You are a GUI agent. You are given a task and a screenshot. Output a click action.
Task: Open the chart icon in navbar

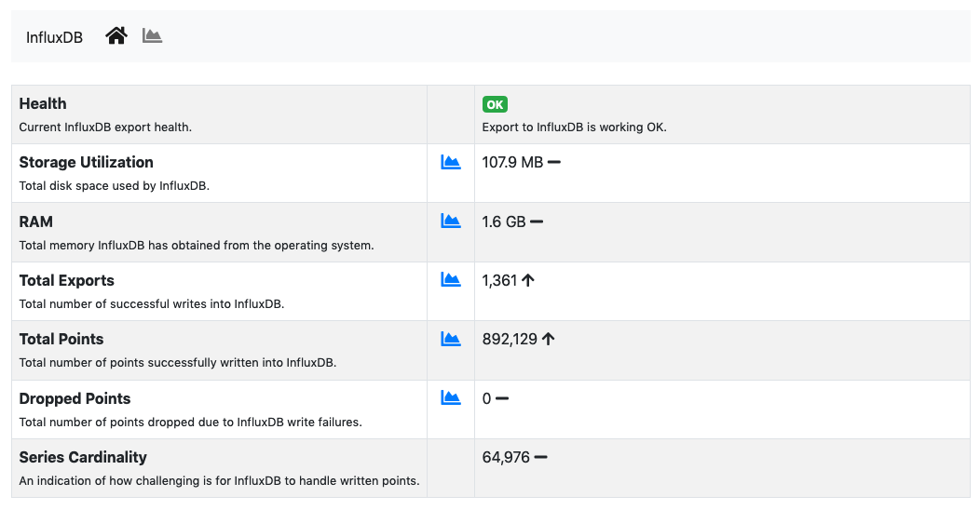point(152,36)
